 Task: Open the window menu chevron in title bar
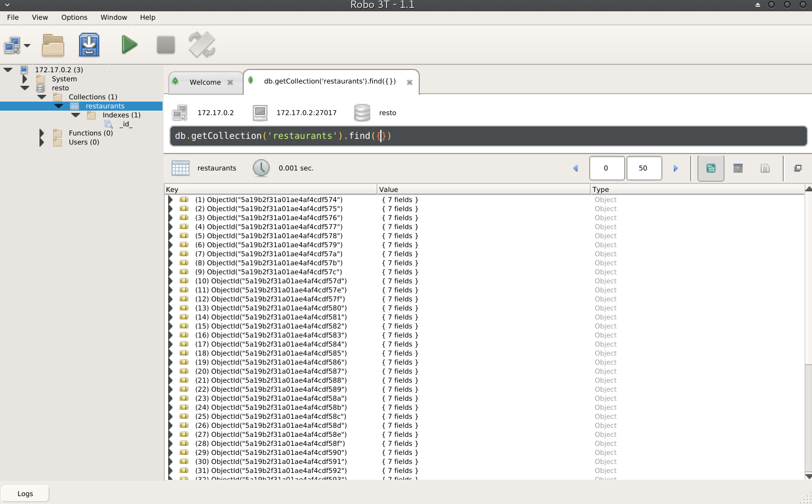coord(7,5)
